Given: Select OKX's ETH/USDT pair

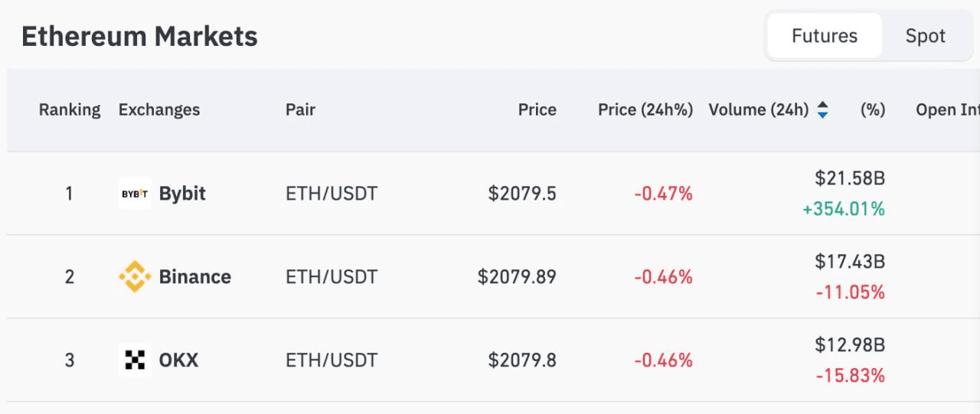Looking at the screenshot, I should point(332,360).
